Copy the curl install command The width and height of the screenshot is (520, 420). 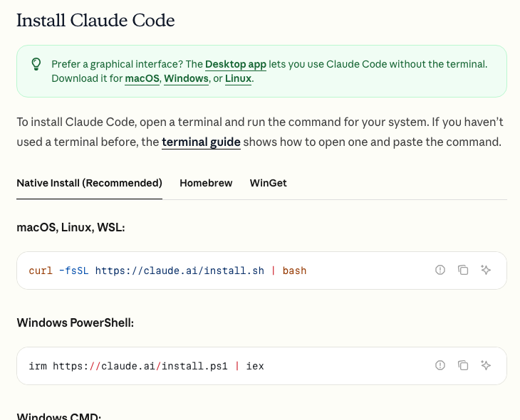coord(463,270)
